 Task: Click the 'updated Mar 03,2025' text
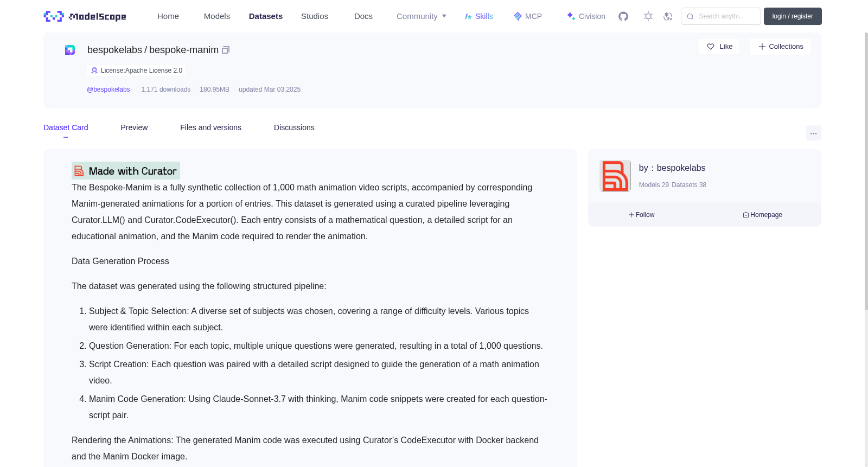point(270,89)
